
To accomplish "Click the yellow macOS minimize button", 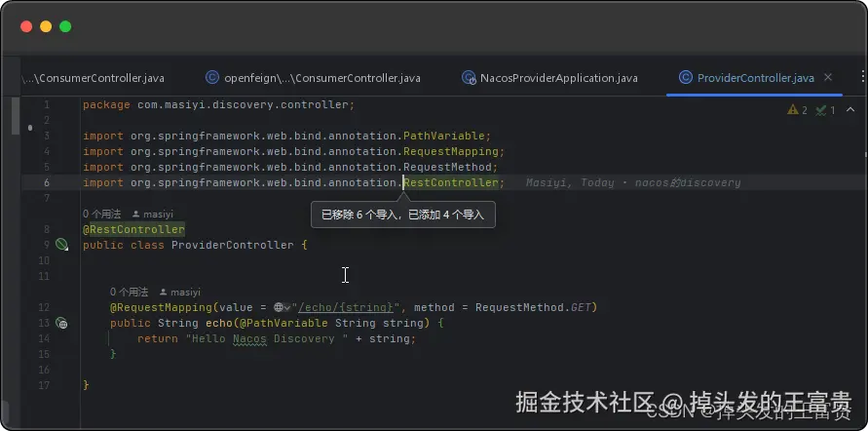I will 46,26.
